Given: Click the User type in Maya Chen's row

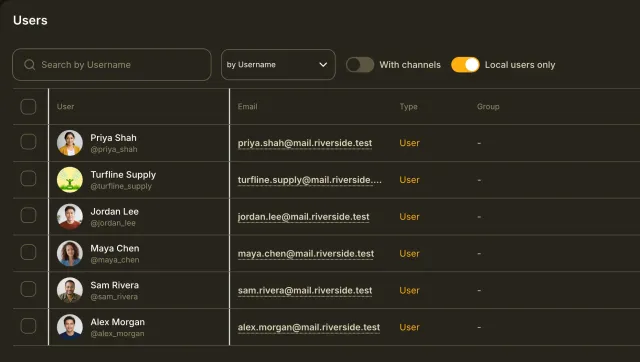Looking at the screenshot, I should [409, 253].
